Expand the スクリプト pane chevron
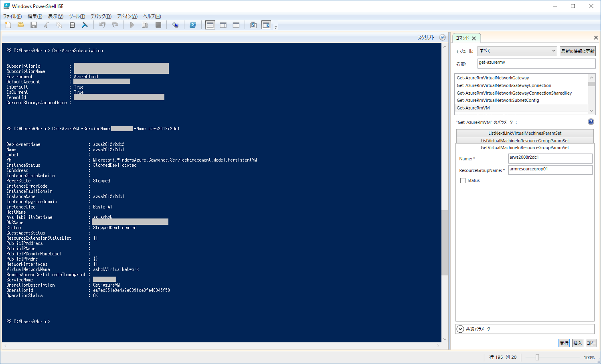This screenshot has height=364, width=601. pos(442,37)
